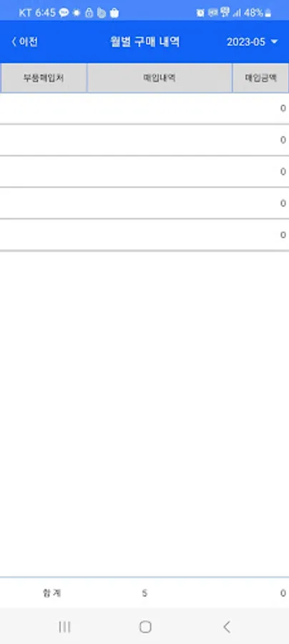289x644 pixels.
Task: Select the 매입금액 column header
Action: click(x=260, y=78)
